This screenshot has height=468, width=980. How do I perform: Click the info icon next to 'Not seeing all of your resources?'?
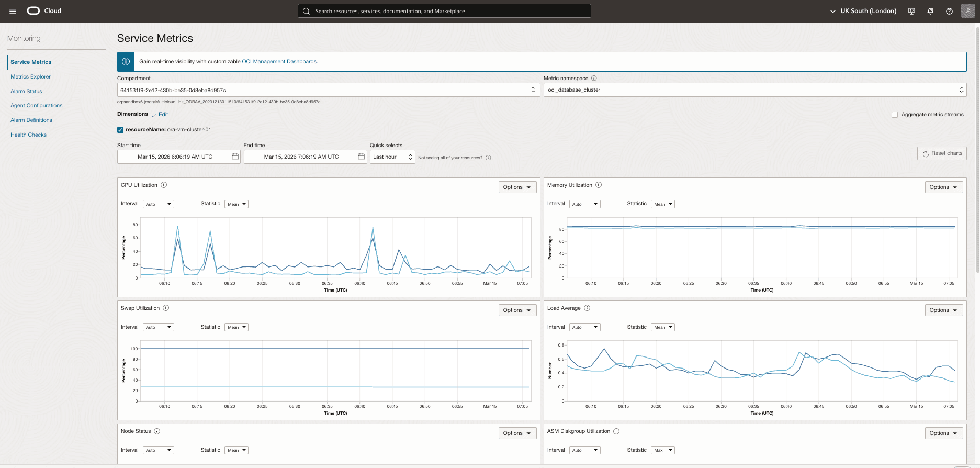(488, 158)
